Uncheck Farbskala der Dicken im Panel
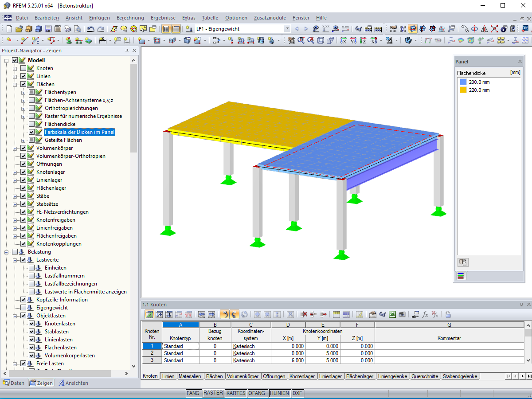This screenshot has width=532, height=399. point(32,132)
